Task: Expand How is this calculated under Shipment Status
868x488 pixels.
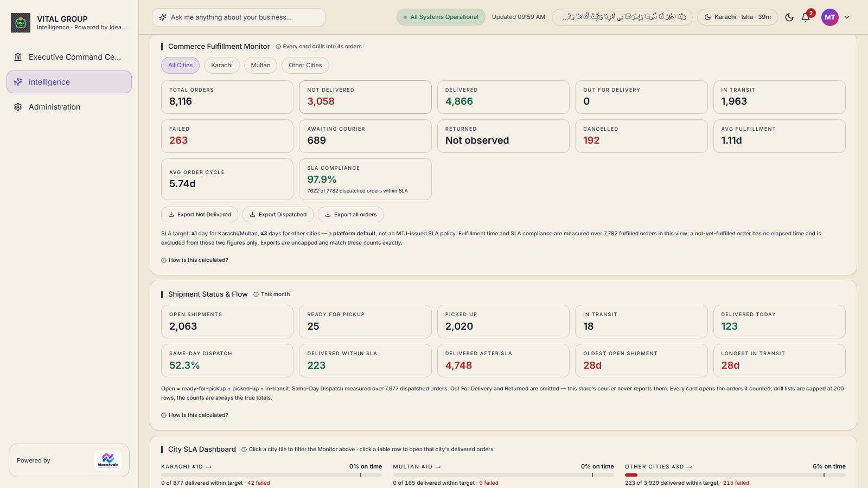Action: click(x=195, y=415)
